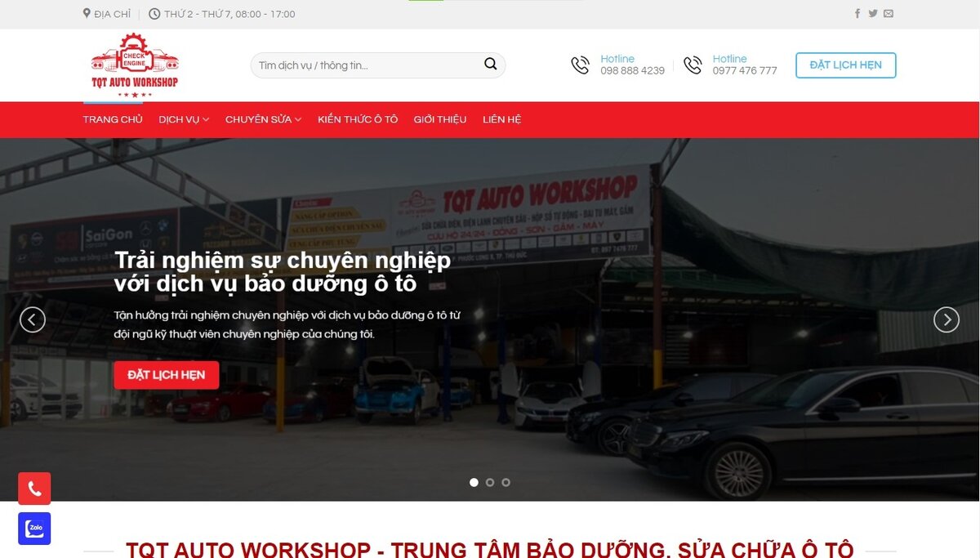
Task: Tap the red floating call button
Action: [x=34, y=489]
